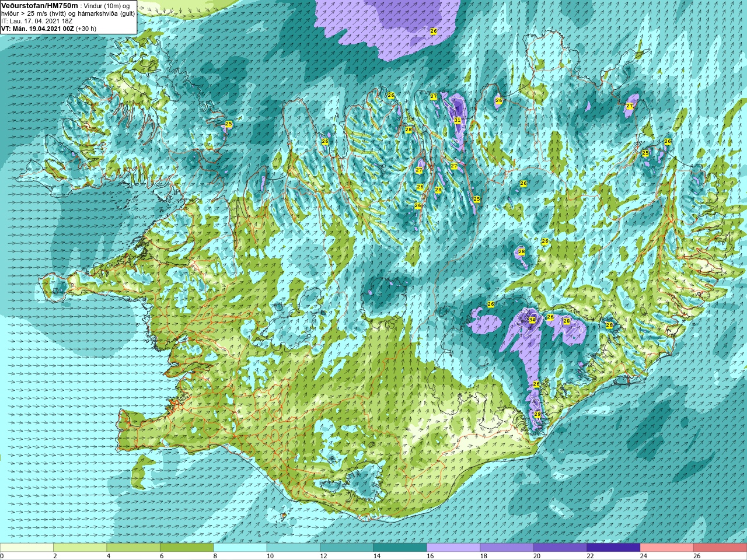
Task: Pick the 6–8 m/s olive green legend swatch
Action: point(187,548)
